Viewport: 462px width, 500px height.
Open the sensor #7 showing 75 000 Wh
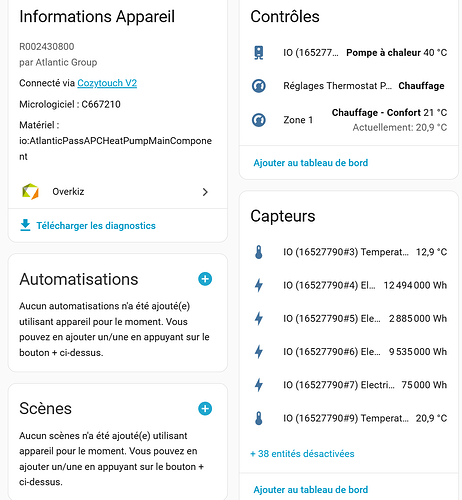[349, 385]
